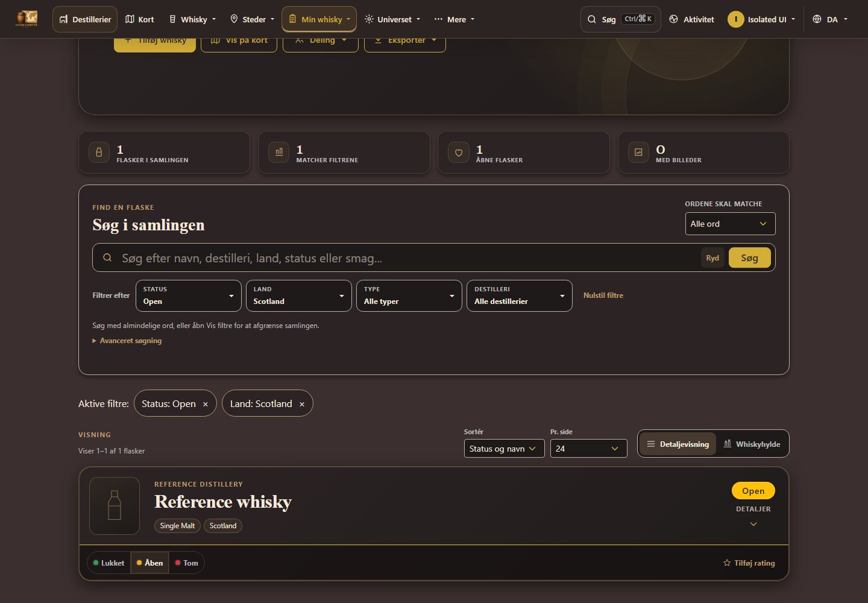Open the Land filter dropdown
Image resolution: width=868 pixels, height=603 pixels.
point(299,295)
